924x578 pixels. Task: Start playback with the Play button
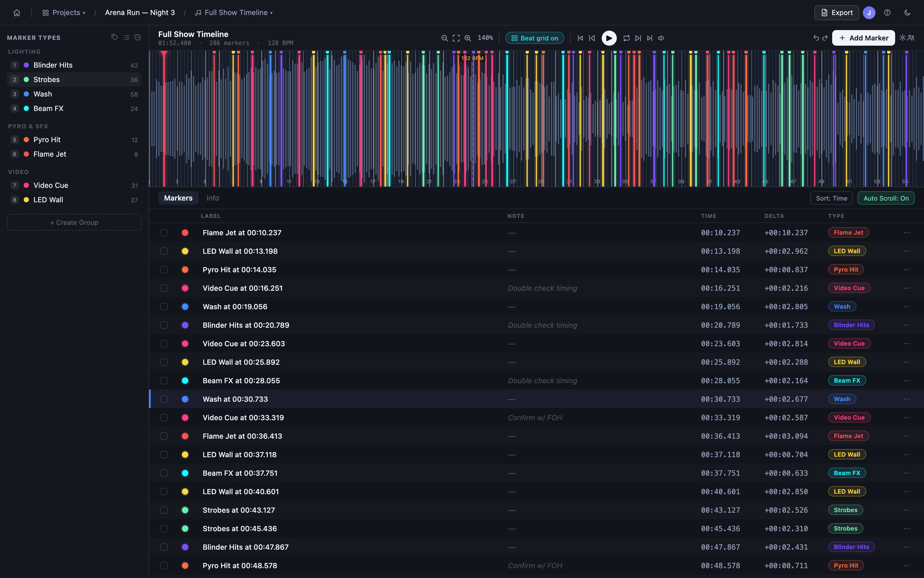pyautogui.click(x=609, y=38)
